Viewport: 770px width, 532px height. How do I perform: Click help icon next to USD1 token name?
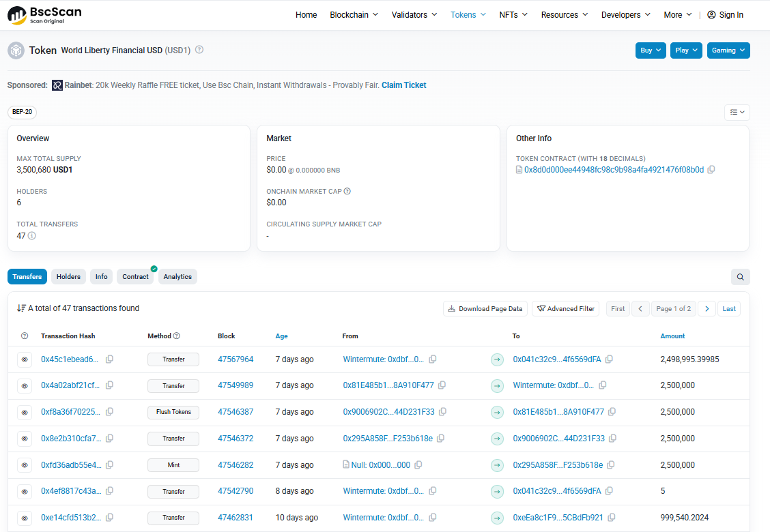click(199, 50)
